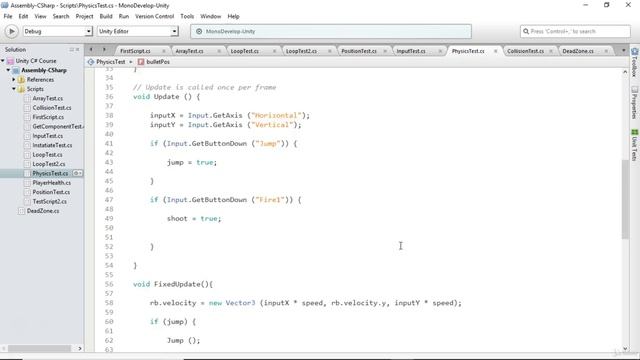Screen dimensions: 640x360
Task: Open the Unit Tests side panel
Action: click(x=634, y=145)
